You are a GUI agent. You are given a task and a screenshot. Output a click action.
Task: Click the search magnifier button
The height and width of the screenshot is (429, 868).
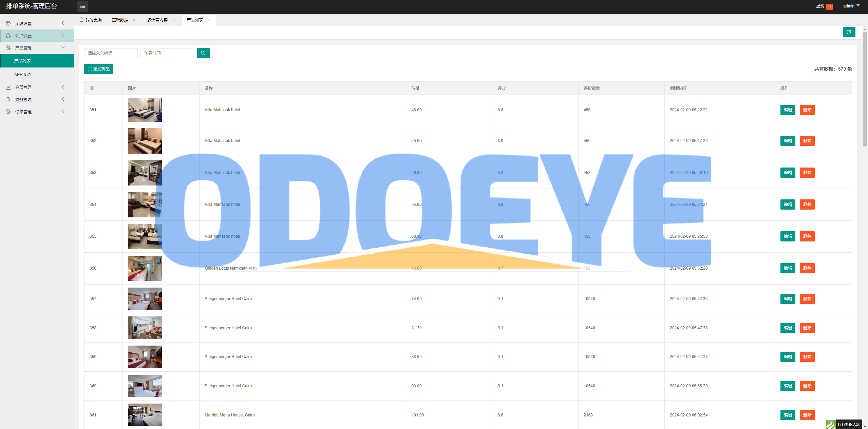203,53
